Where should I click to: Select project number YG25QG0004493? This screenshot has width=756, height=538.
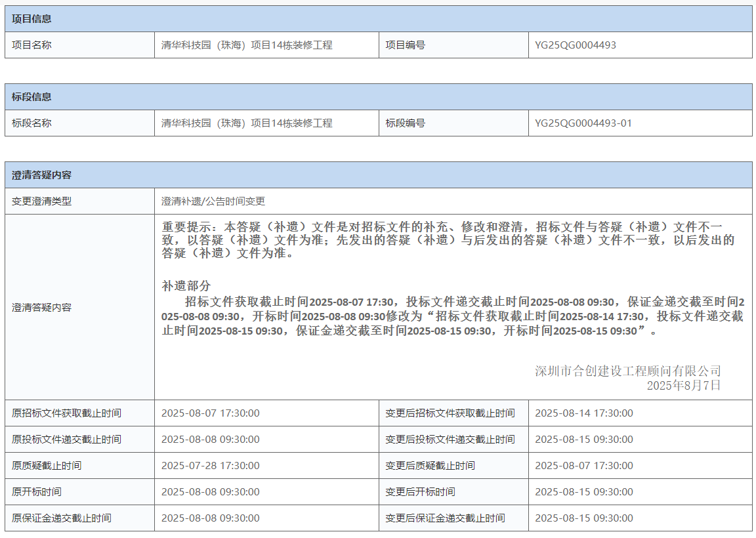[575, 45]
